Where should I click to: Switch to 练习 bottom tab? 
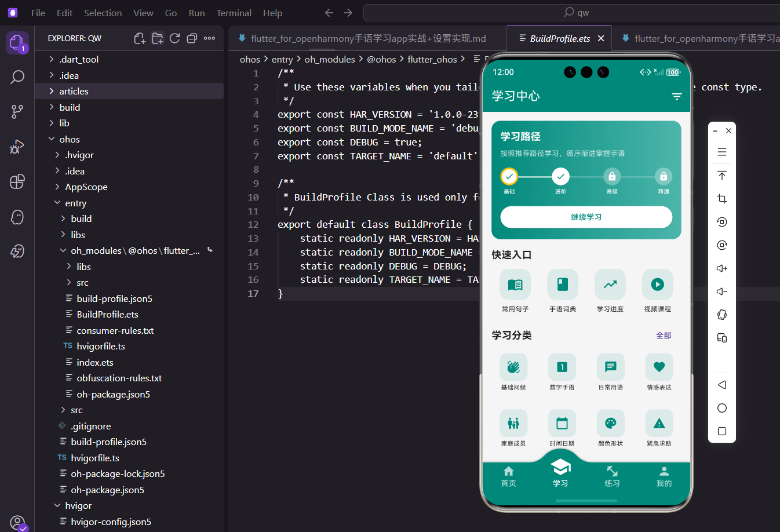click(x=612, y=477)
